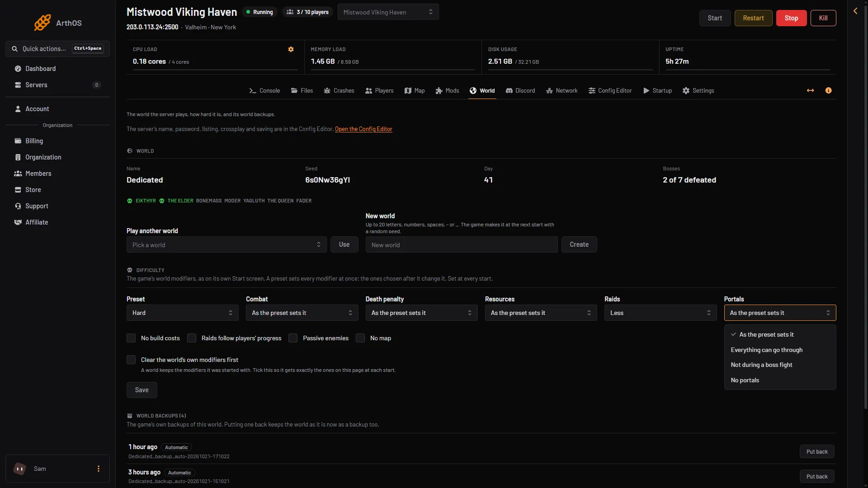Choose Everything can go through for portals
The image size is (868, 488).
pyautogui.click(x=780, y=350)
